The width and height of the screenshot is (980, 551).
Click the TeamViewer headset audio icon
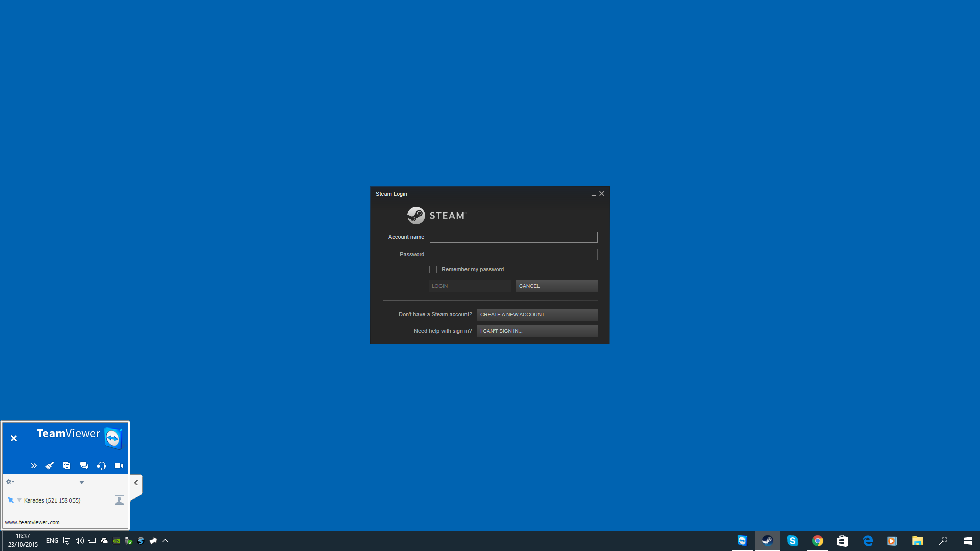click(x=102, y=466)
